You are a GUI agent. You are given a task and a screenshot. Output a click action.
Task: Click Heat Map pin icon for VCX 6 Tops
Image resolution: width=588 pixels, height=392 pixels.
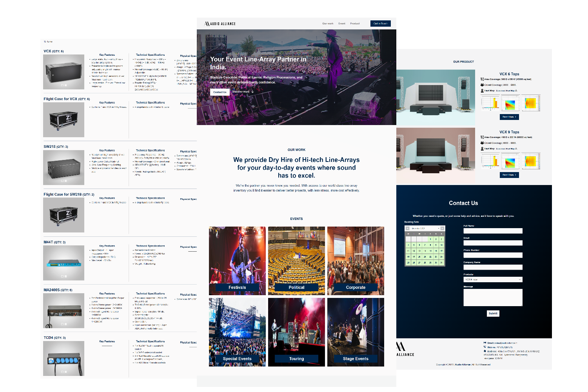[482, 91]
